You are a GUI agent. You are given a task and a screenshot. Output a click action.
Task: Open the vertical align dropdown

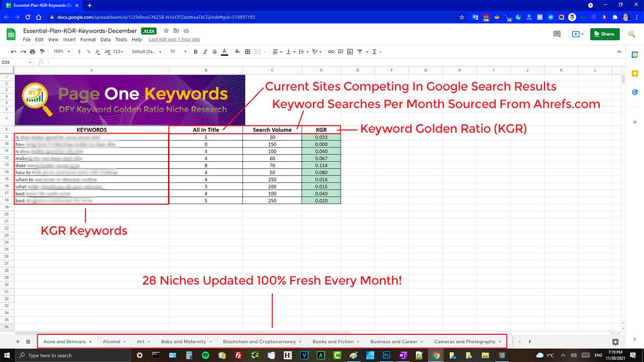[x=290, y=52]
